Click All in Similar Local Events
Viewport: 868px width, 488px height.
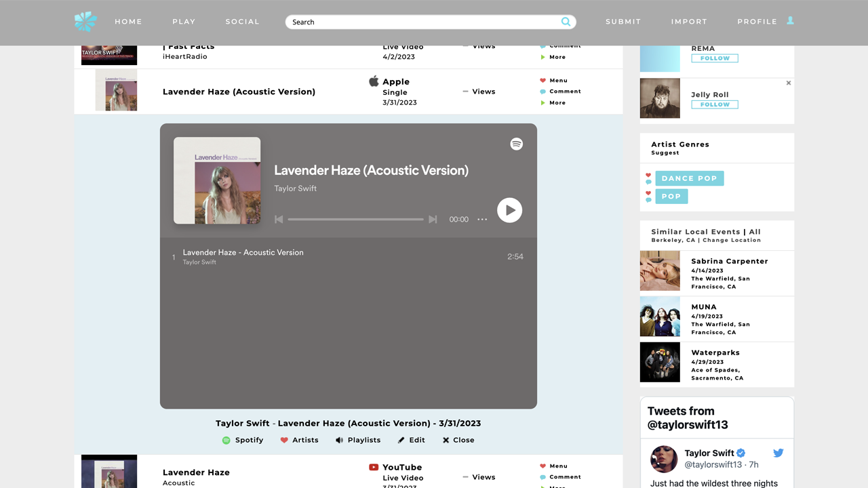point(755,232)
